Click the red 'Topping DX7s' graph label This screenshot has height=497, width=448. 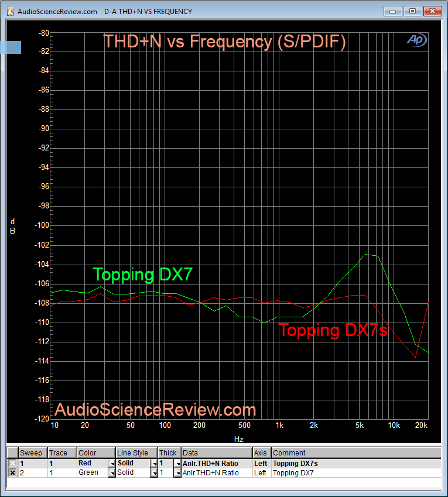tap(333, 330)
